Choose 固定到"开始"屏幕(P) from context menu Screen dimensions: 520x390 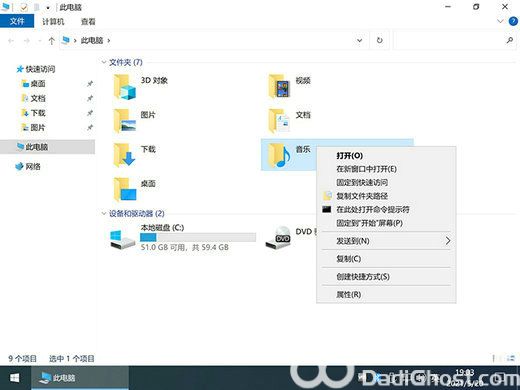pos(386,223)
